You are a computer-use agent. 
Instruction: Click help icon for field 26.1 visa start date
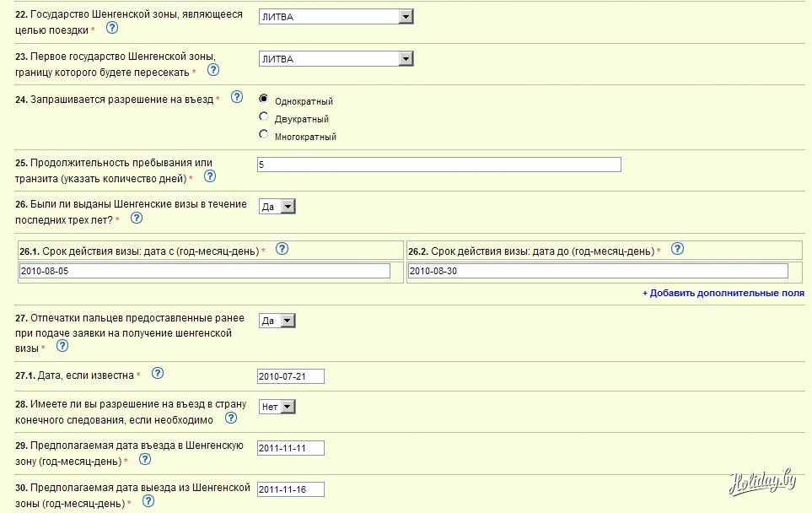[x=282, y=249]
